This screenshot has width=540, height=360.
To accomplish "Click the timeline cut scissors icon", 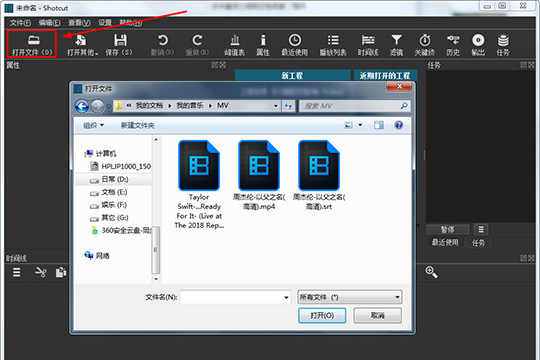I will [x=40, y=272].
